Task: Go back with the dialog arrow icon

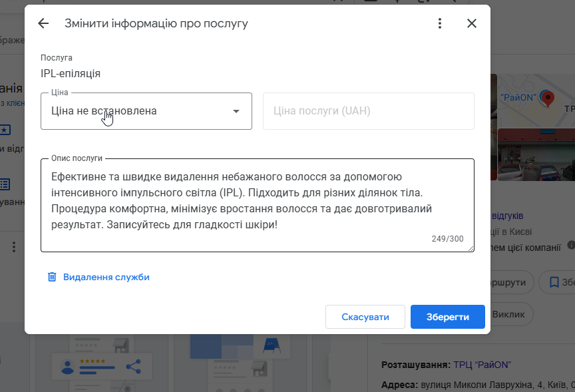Action: coord(43,23)
